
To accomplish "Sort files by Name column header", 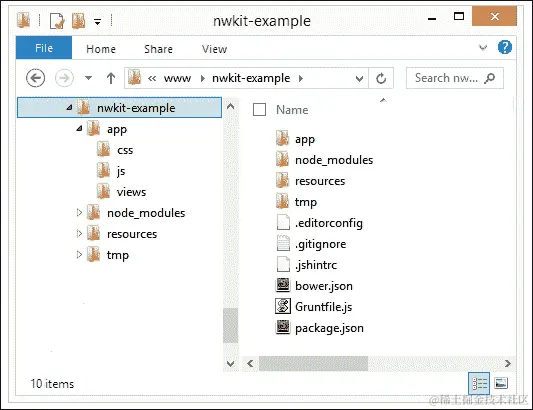I will click(292, 109).
